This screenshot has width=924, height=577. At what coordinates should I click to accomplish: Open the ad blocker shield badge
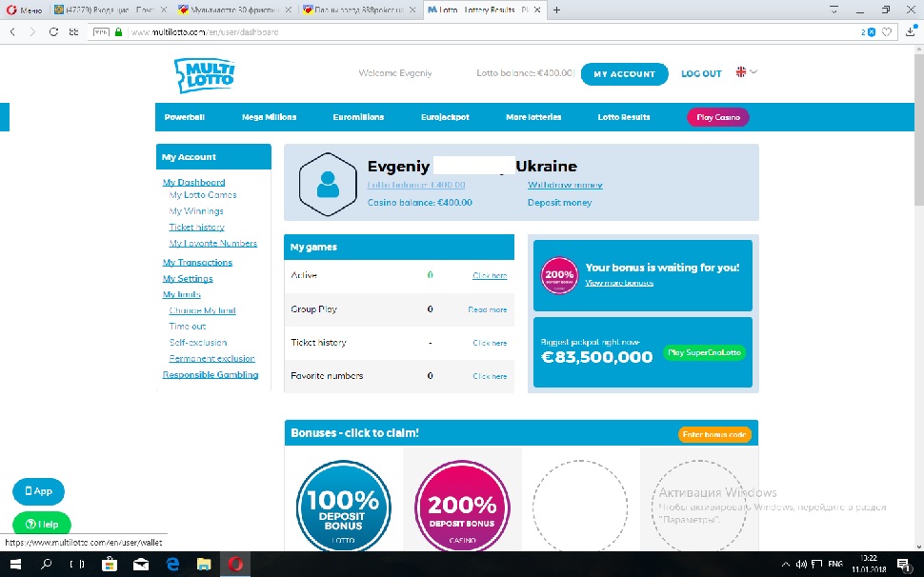(x=872, y=32)
